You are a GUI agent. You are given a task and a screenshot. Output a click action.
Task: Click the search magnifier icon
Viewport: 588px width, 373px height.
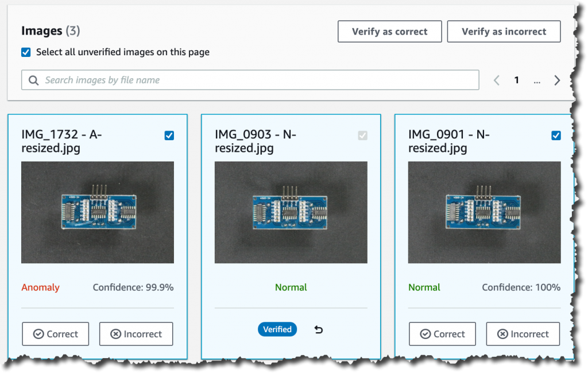click(33, 80)
